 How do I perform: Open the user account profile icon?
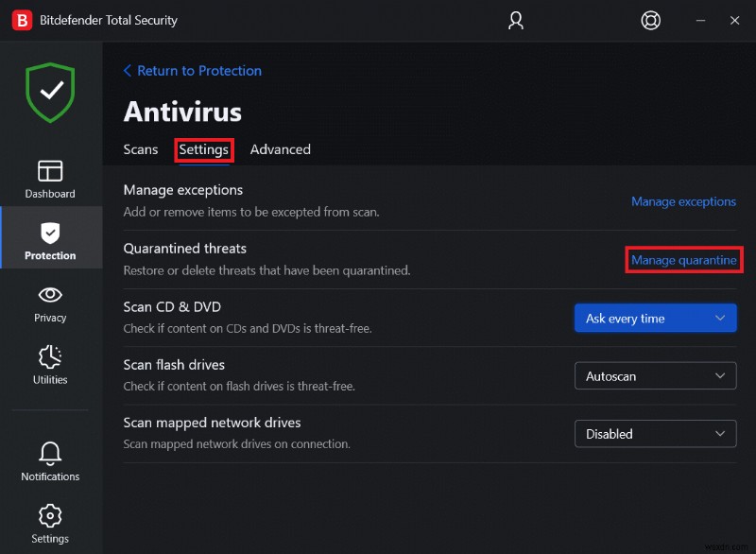pyautogui.click(x=516, y=20)
